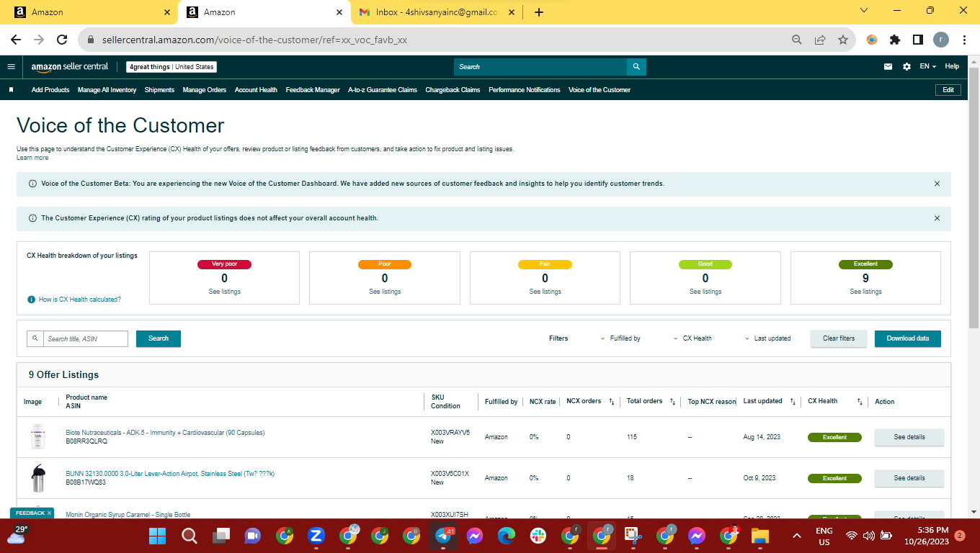Expand the Fulfilled by filter
This screenshot has height=553, width=980.
pos(620,338)
